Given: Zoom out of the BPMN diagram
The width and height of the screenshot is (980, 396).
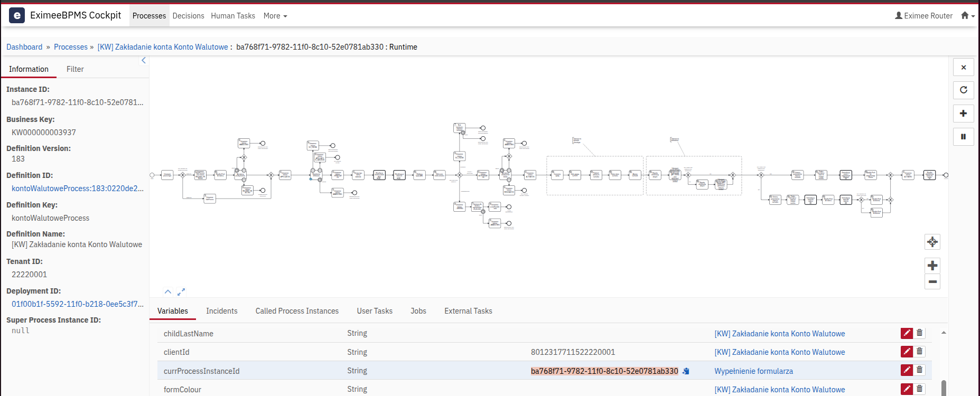Looking at the screenshot, I should 932,282.
